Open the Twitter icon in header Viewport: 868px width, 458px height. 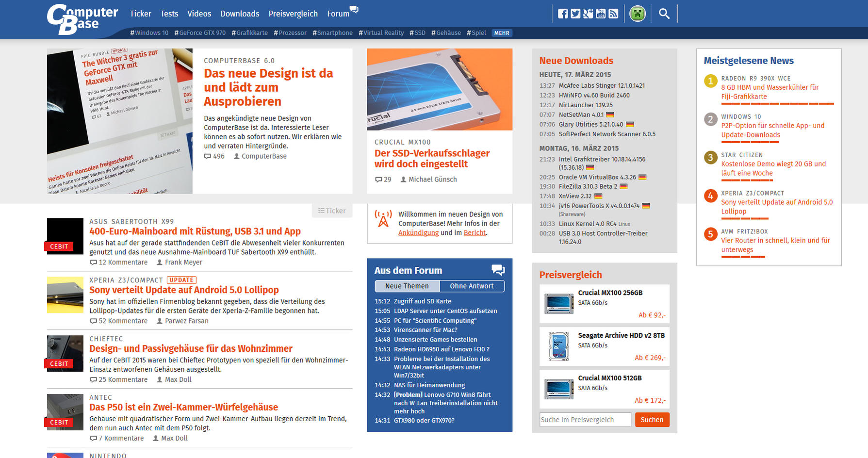point(575,14)
